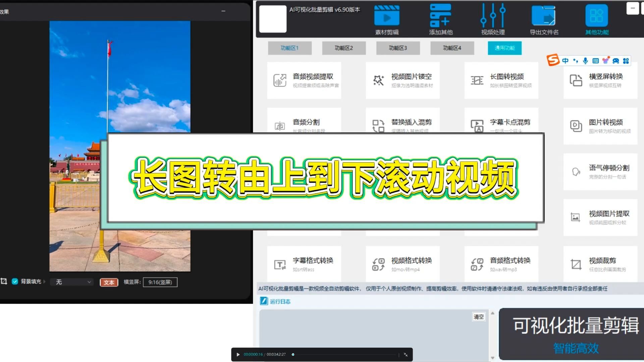Toggle Sogou 中 Chinese input mode
This screenshot has width=644, height=362.
(x=566, y=61)
